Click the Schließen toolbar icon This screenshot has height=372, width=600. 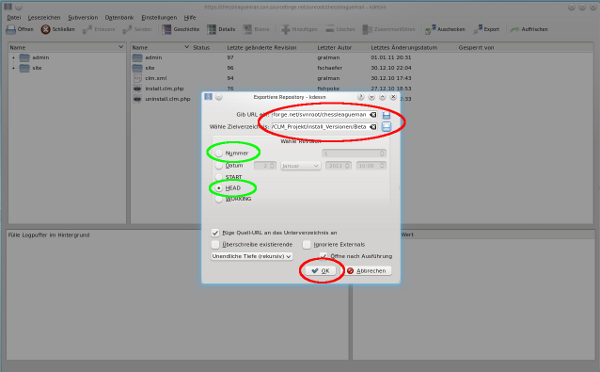coord(46,29)
